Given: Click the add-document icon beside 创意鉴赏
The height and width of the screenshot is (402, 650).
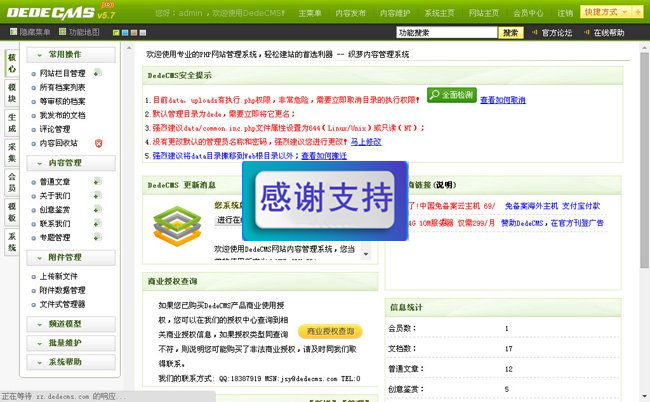Looking at the screenshot, I should pos(97,209).
